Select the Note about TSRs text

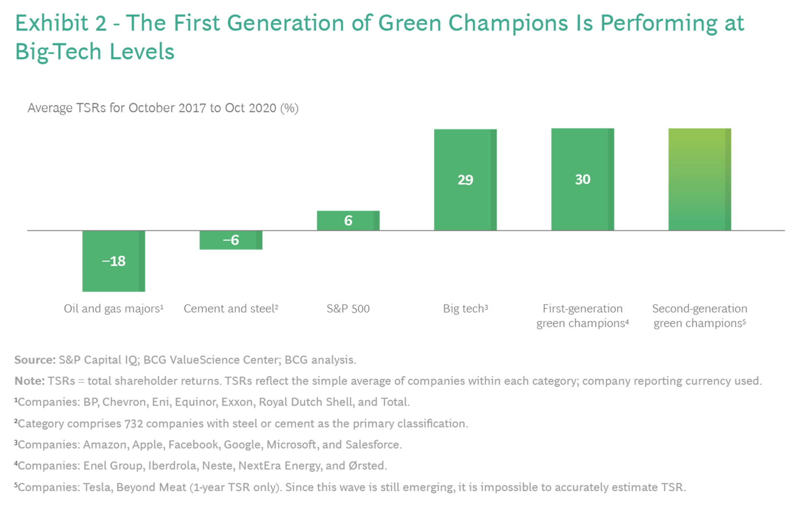[x=388, y=381]
